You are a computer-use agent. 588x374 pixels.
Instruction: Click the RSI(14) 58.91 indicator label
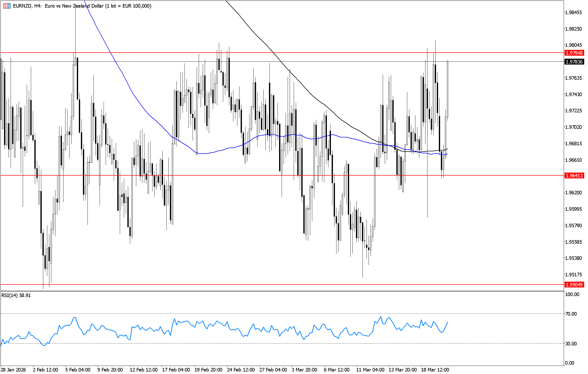[x=16, y=295]
